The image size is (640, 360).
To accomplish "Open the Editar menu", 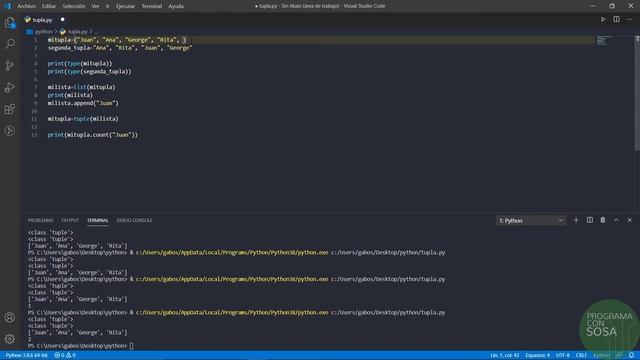I will click(49, 6).
